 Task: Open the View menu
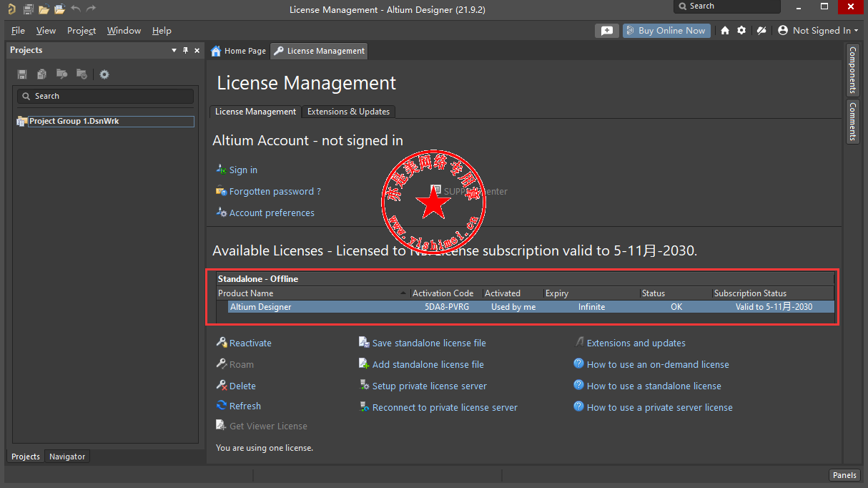tap(46, 31)
